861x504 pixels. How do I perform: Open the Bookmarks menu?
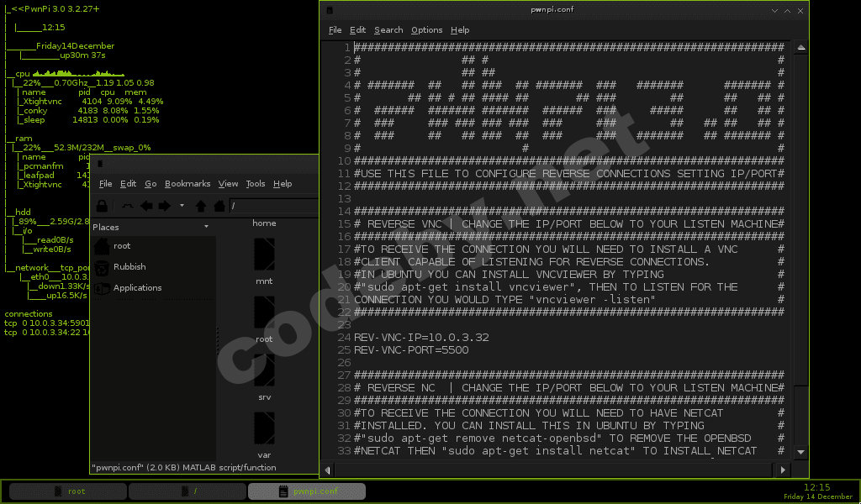[x=188, y=184]
